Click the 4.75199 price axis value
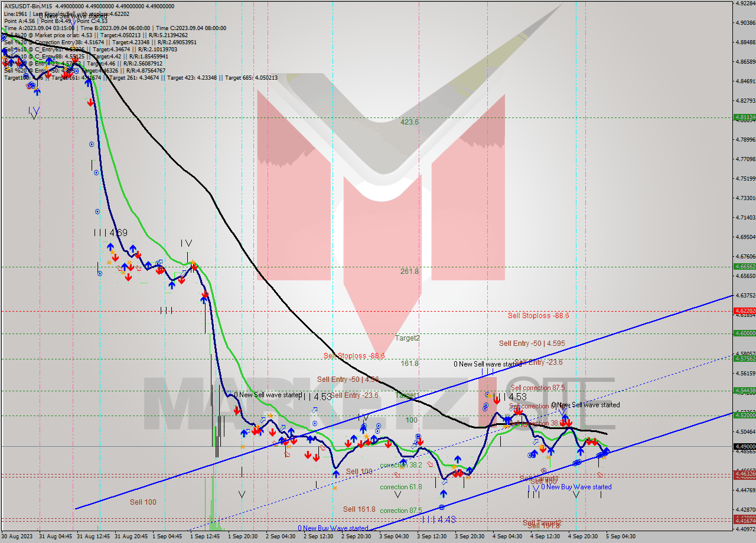This screenshot has height=543, width=756. 745,179
